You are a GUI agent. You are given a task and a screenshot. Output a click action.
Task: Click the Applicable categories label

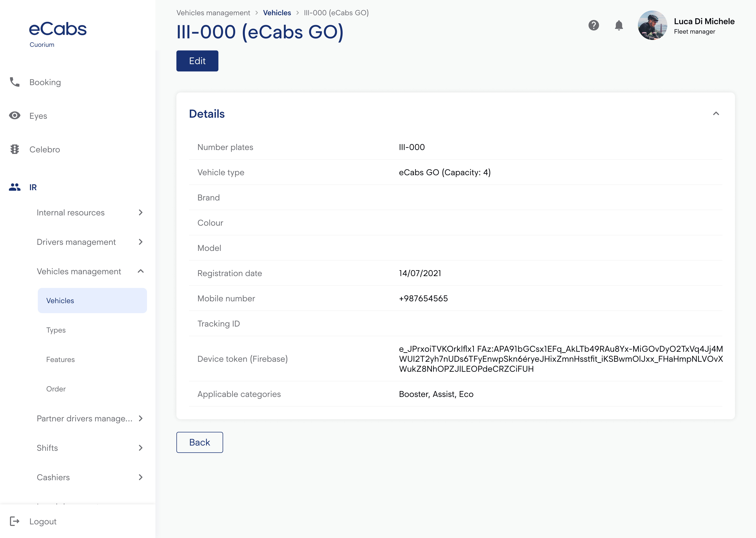click(x=239, y=394)
